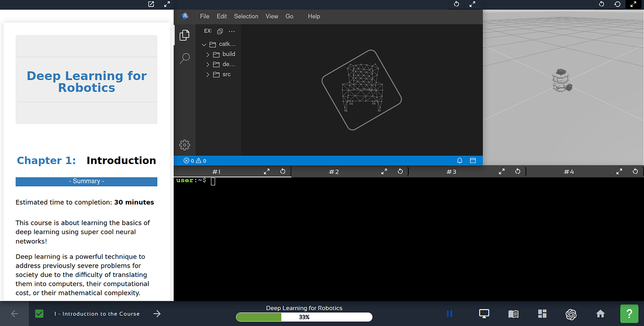Click the notifications bell in the status bar
644x326 pixels.
[x=460, y=161]
